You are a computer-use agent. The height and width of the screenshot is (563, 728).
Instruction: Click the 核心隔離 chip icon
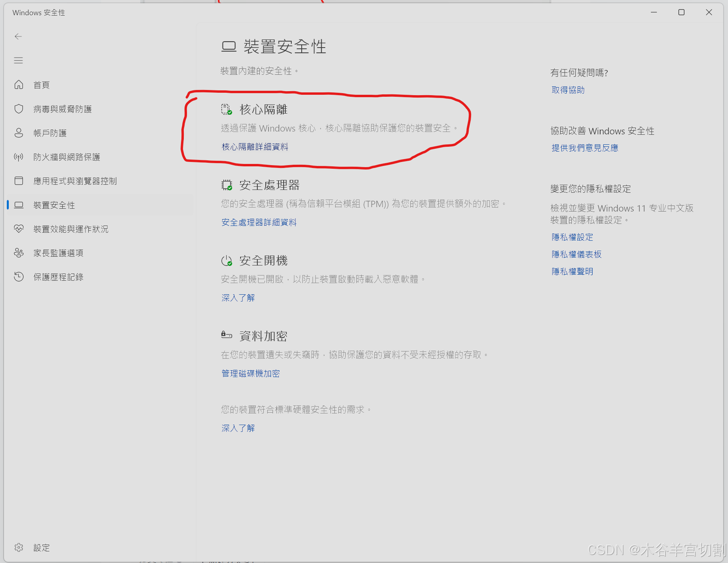click(227, 110)
